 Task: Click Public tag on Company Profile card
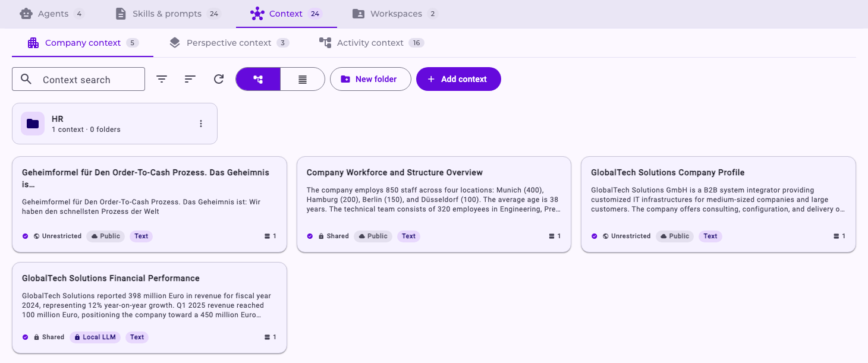[x=675, y=236]
